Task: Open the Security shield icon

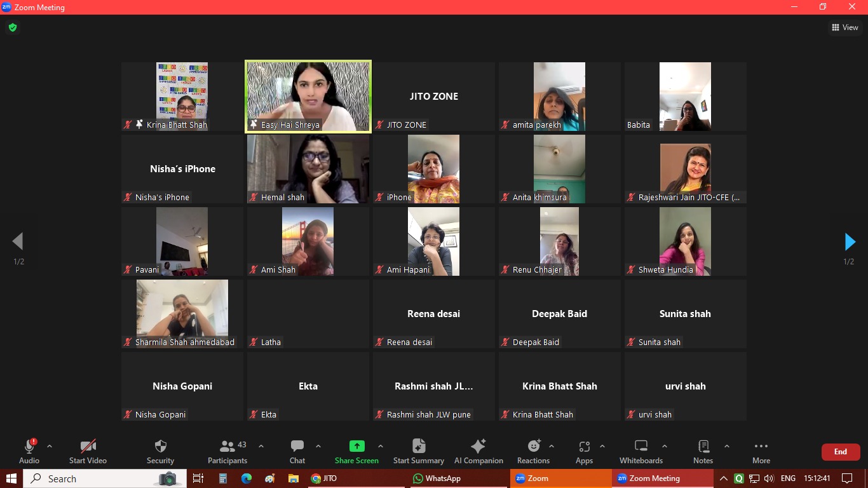Action: pyautogui.click(x=160, y=447)
